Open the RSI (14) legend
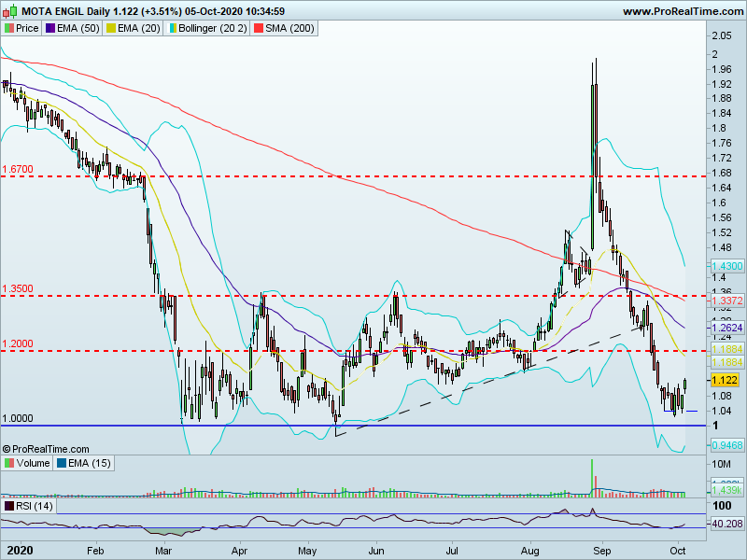Viewport: 747px width, 560px height. pyautogui.click(x=29, y=506)
